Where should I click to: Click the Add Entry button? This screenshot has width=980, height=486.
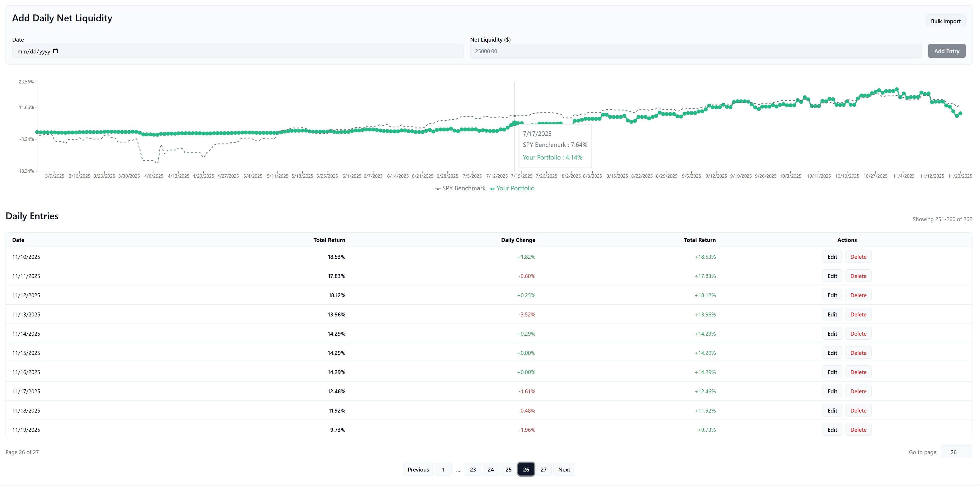click(947, 51)
